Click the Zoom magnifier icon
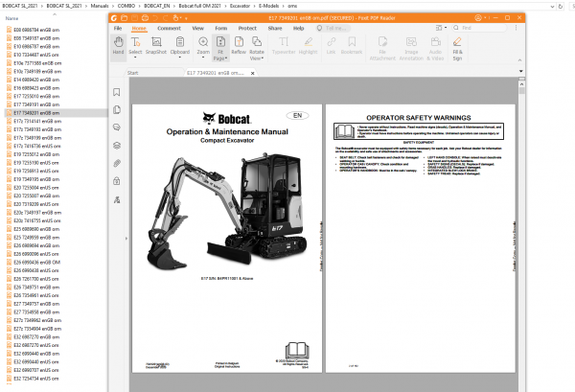The height and width of the screenshot is (392, 575). coord(203,41)
